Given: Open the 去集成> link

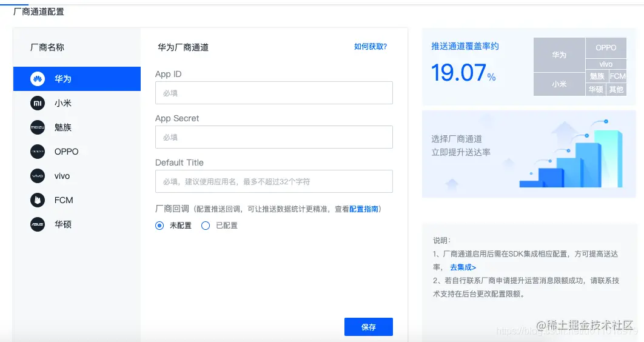Looking at the screenshot, I should 463,267.
